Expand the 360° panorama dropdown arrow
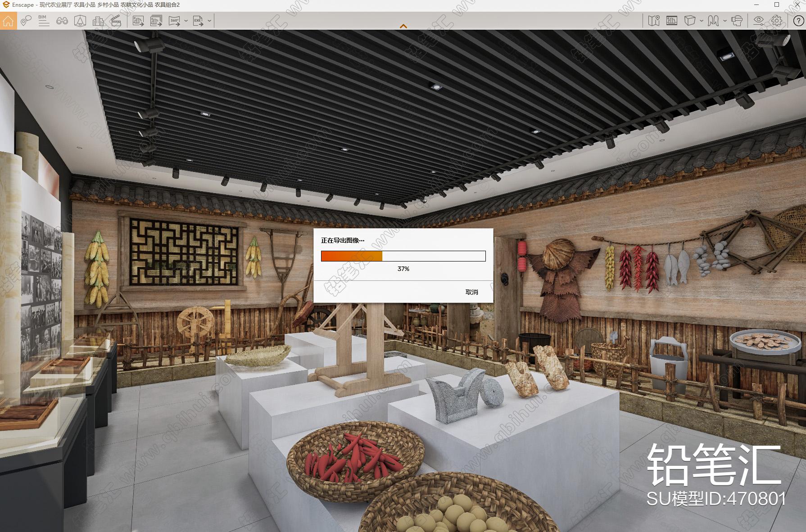This screenshot has width=806, height=532. (186, 21)
